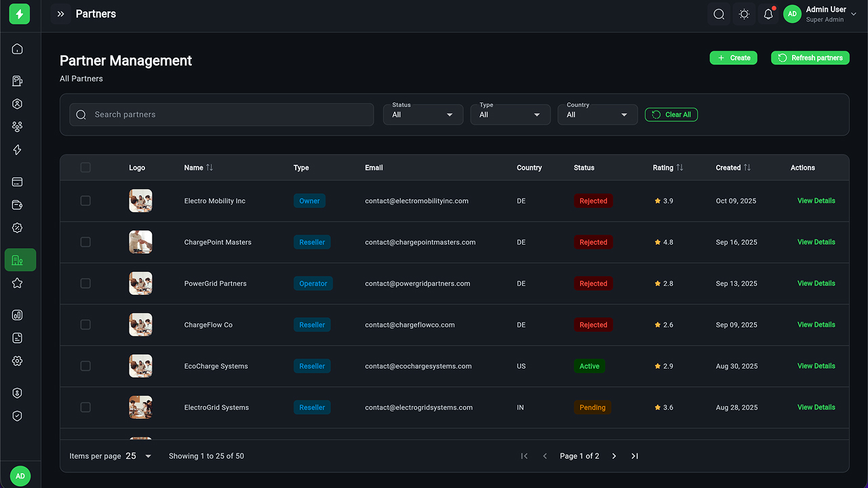View Details for ChargePoint Masters
This screenshot has width=868, height=488.
816,242
